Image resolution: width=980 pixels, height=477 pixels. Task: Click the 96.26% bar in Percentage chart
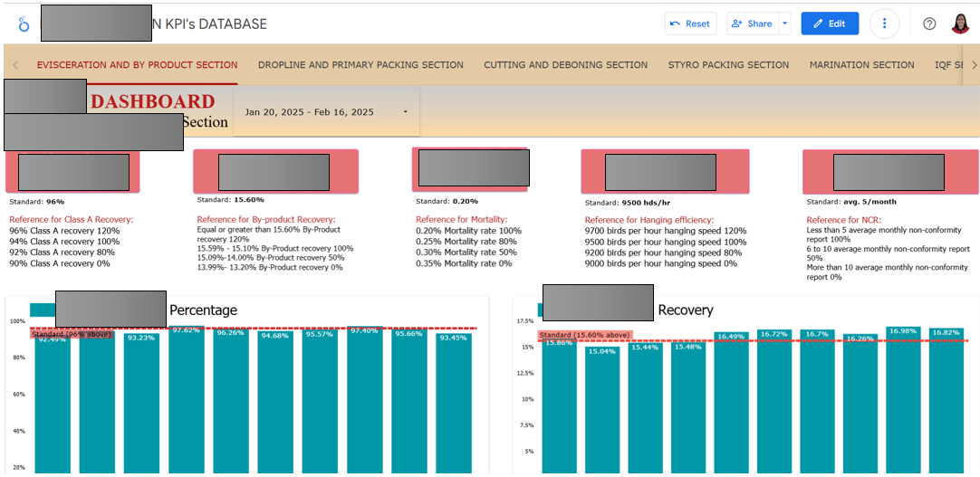pyautogui.click(x=231, y=401)
